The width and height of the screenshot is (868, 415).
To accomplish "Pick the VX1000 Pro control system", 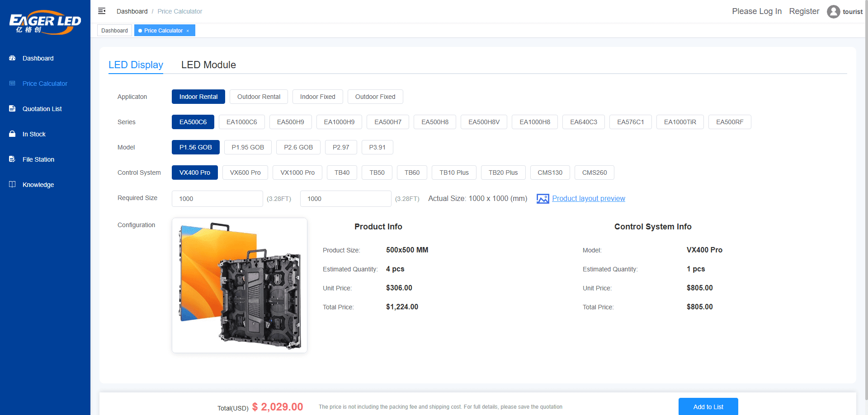I will coord(297,173).
